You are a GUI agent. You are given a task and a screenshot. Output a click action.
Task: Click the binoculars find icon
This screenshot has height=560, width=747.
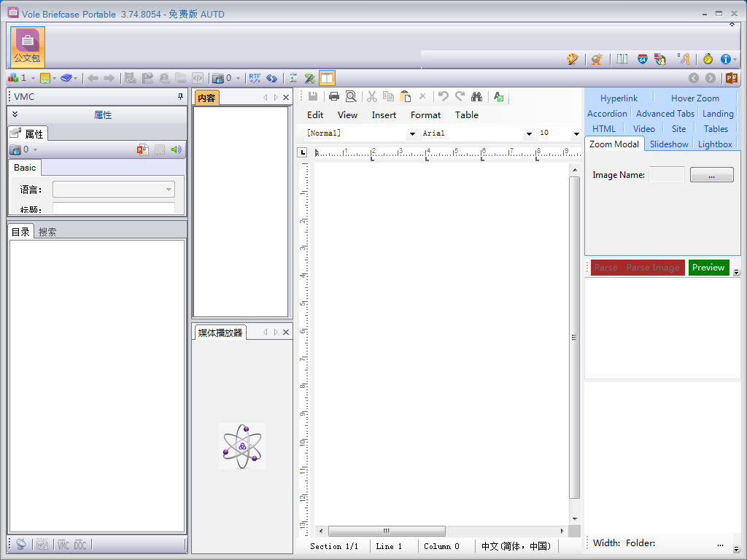pos(476,97)
